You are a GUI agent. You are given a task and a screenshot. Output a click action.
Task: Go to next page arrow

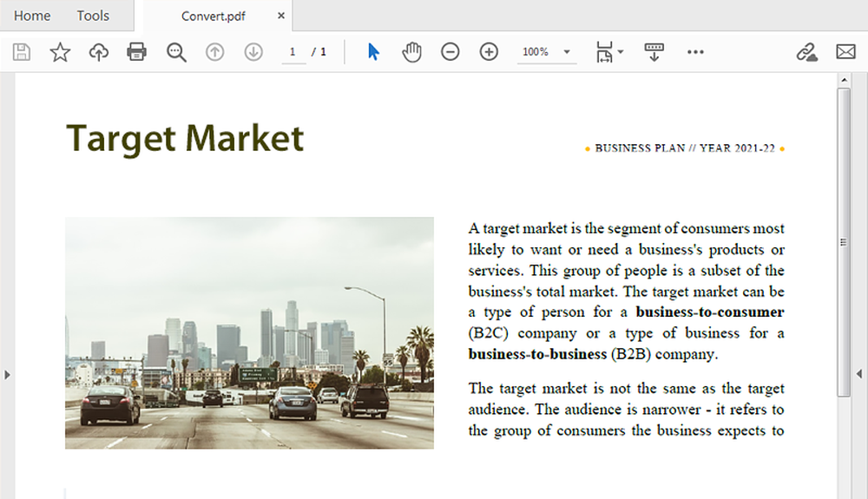(253, 52)
